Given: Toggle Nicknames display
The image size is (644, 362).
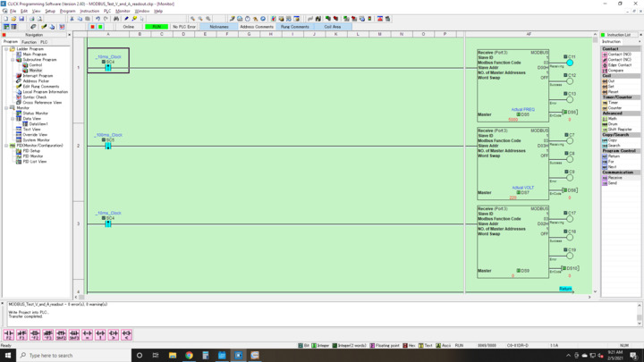Looking at the screenshot, I should 219,27.
